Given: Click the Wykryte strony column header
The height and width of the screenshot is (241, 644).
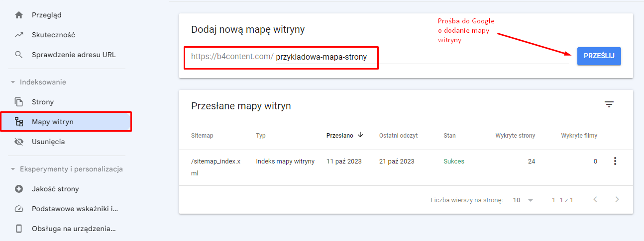Looking at the screenshot, I should 515,135.
